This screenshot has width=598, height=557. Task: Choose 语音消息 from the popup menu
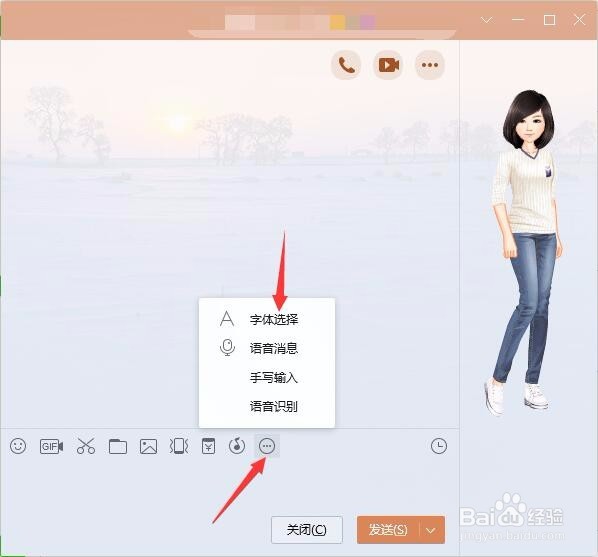(x=267, y=348)
